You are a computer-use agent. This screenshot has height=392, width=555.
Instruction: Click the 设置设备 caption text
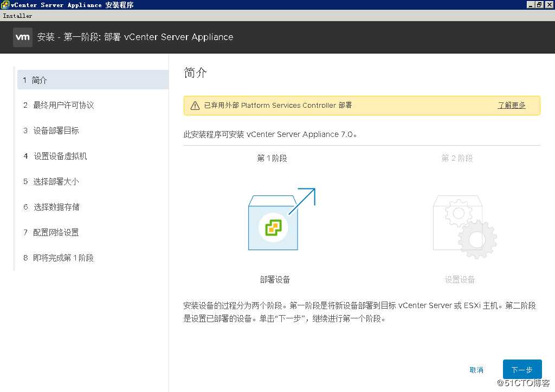click(x=460, y=279)
